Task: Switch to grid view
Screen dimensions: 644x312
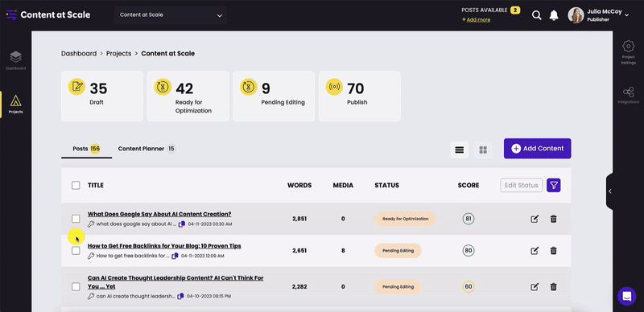Action: [483, 150]
